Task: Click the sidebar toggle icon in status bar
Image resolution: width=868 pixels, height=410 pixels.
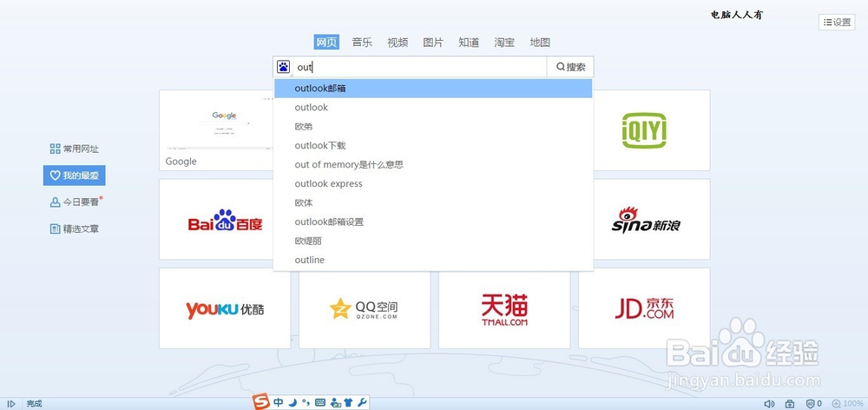Action: click(x=11, y=404)
